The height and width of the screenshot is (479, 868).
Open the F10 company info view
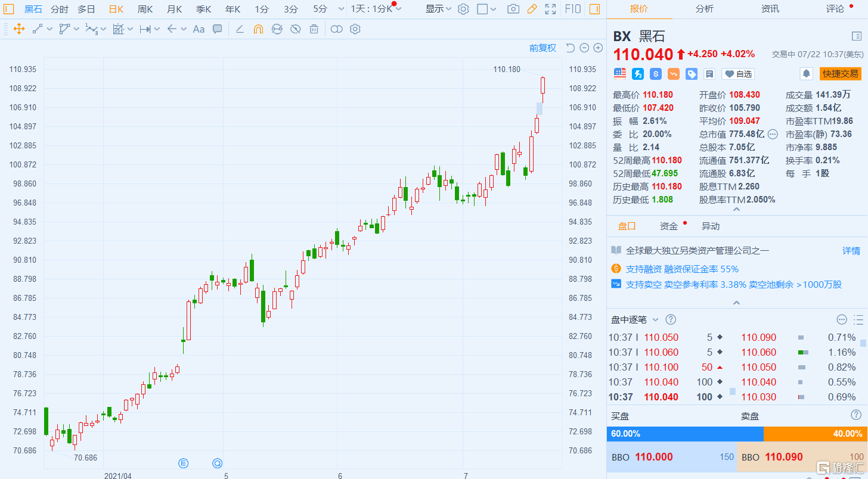point(573,9)
